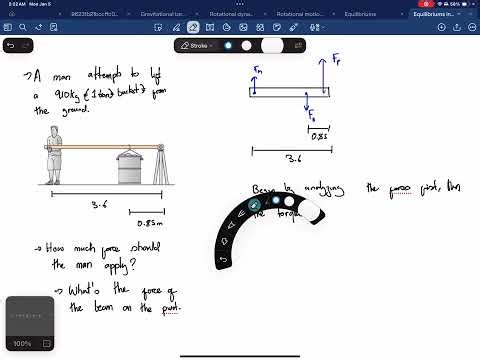The image size is (480, 360).
Task: Expand the Equilibriums in... tab dropdown arrow
Action: [460, 14]
